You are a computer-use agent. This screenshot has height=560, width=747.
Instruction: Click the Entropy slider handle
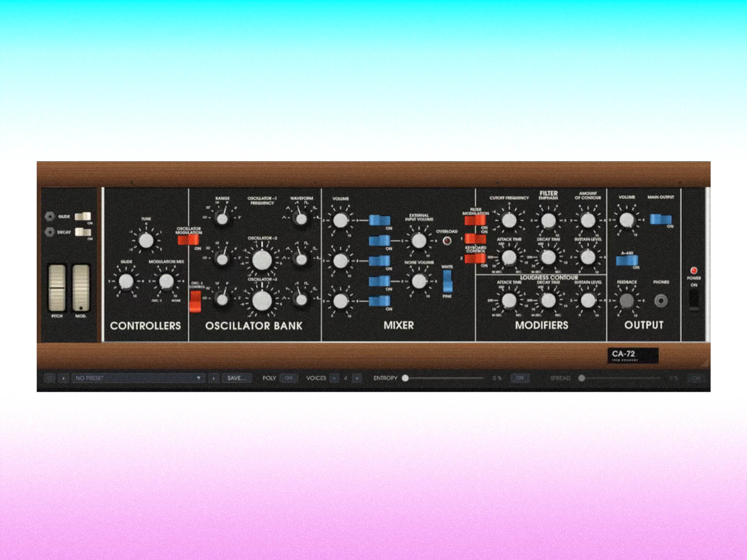pos(405,378)
